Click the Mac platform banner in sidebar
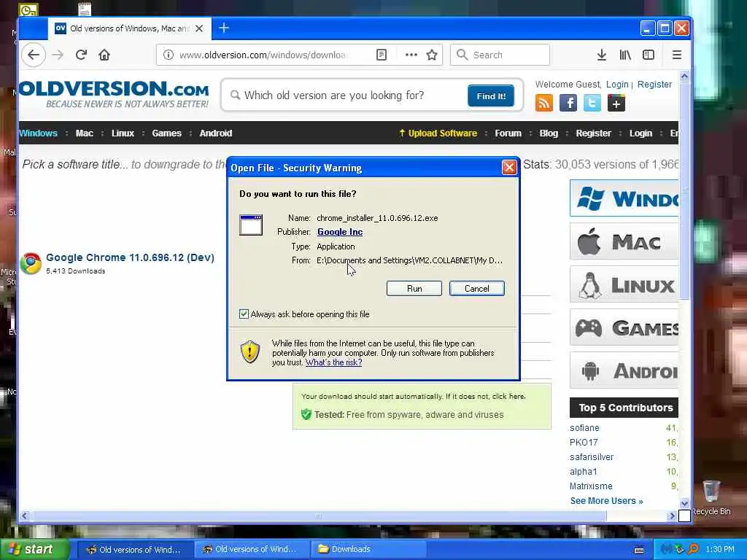Viewport: 747px width, 560px height. pyautogui.click(x=624, y=241)
